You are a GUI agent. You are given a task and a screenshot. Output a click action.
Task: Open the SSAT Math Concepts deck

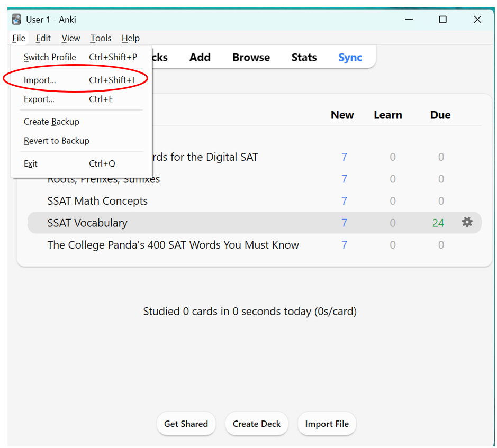click(x=97, y=201)
